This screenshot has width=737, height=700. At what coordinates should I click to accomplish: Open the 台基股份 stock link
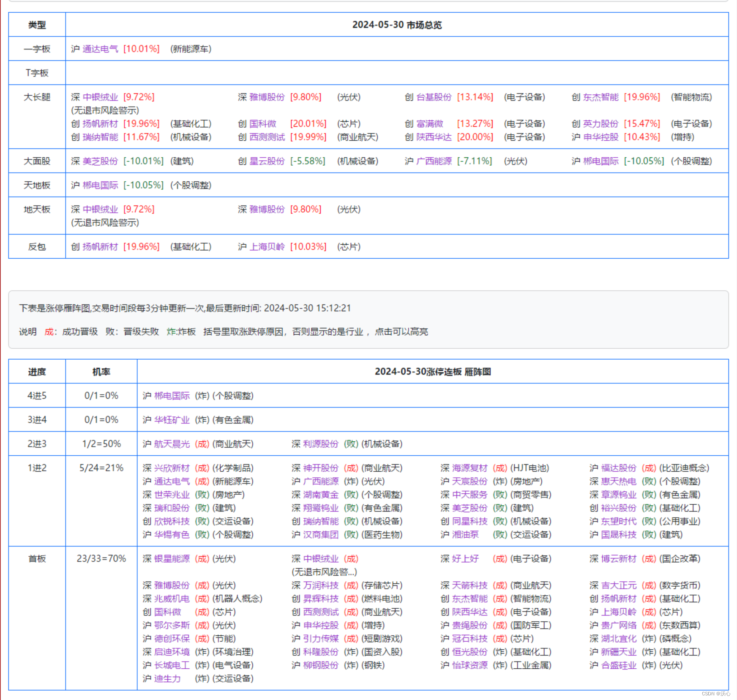click(434, 97)
